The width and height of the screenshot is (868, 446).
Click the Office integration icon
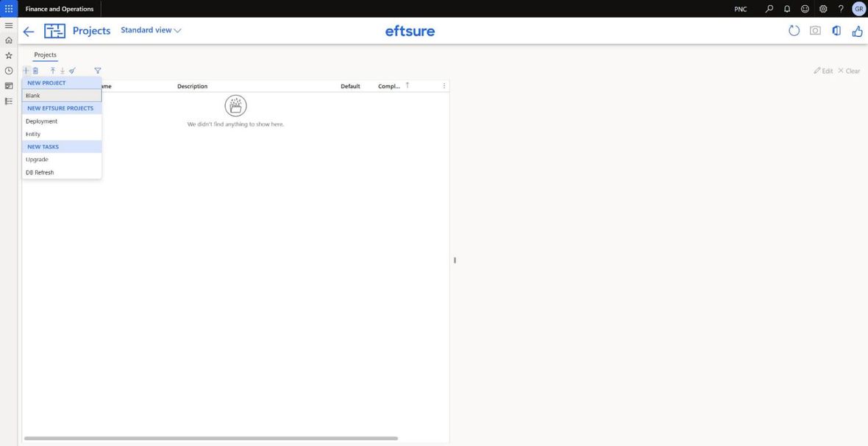click(836, 31)
